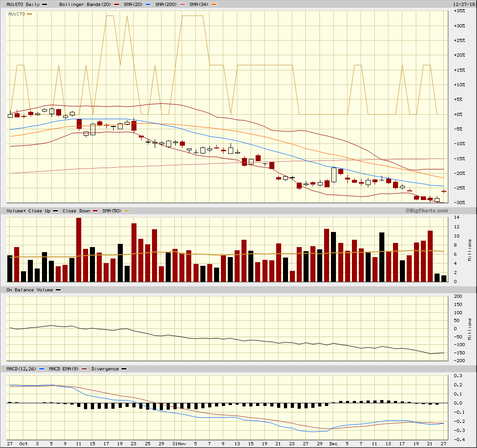Click the SMA(20) legend label
Screen dimensions: 477x448
pyautogui.click(x=133, y=4)
